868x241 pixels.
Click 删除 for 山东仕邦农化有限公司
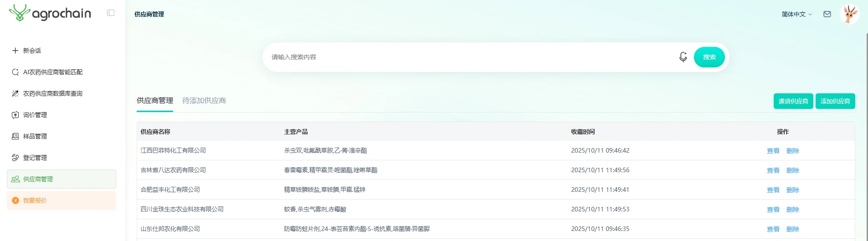click(x=793, y=229)
